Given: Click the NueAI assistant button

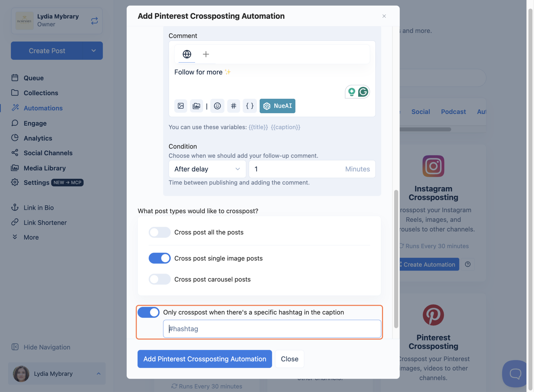Looking at the screenshot, I should click(277, 106).
